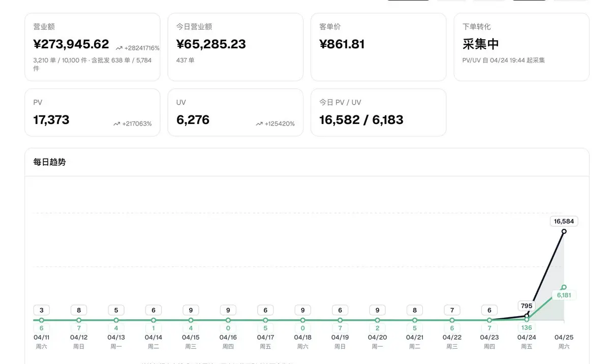The height and width of the screenshot is (364, 610).
Task: Click the 04/11 date axis label
Action: [x=42, y=338]
